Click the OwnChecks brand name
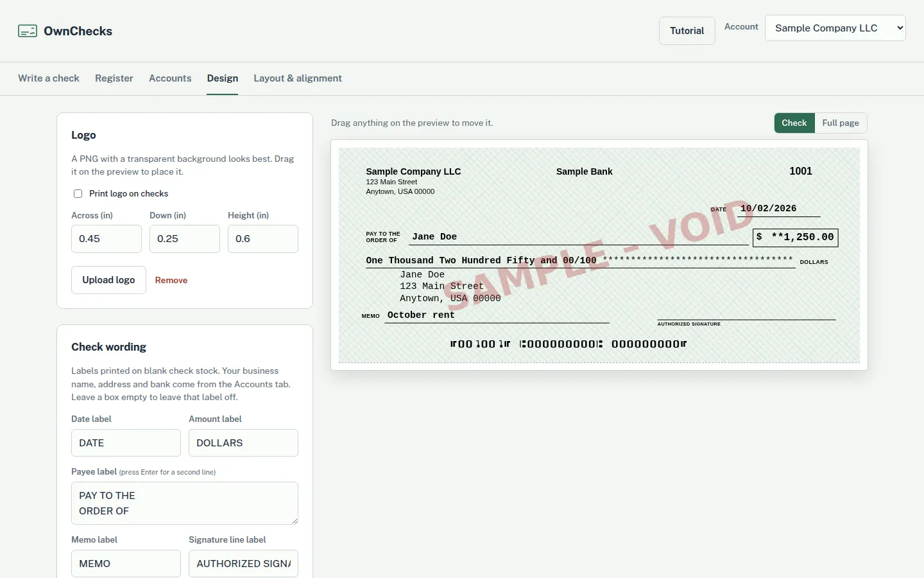Screen dimensions: 924x578 78,31
